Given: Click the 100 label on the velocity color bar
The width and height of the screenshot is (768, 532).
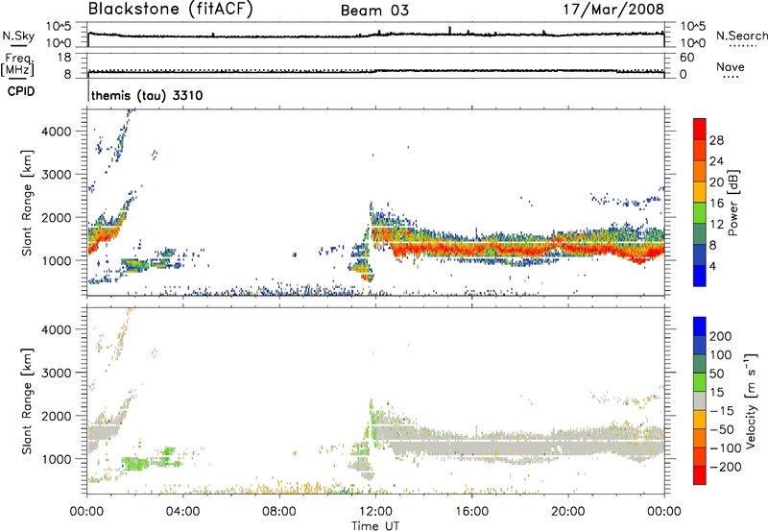Looking at the screenshot, I should coord(721,355).
